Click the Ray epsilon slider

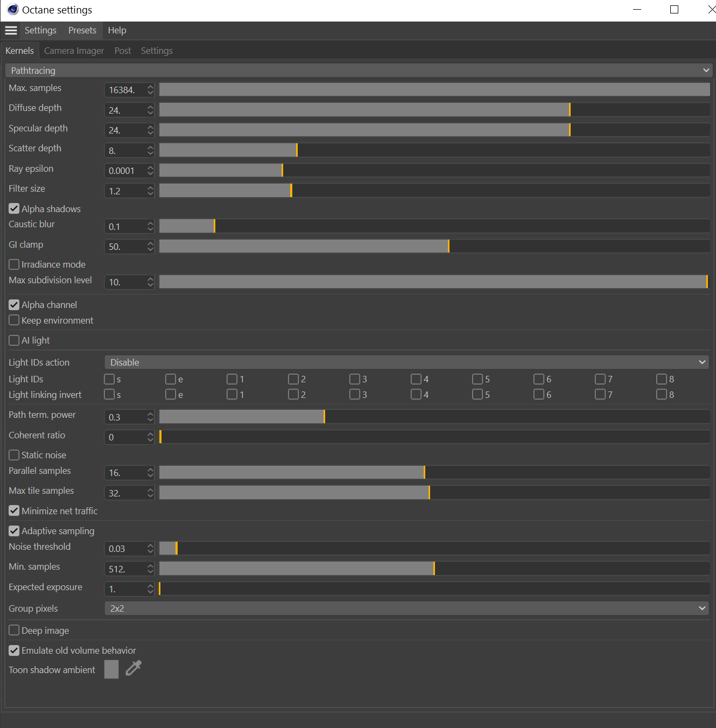434,170
